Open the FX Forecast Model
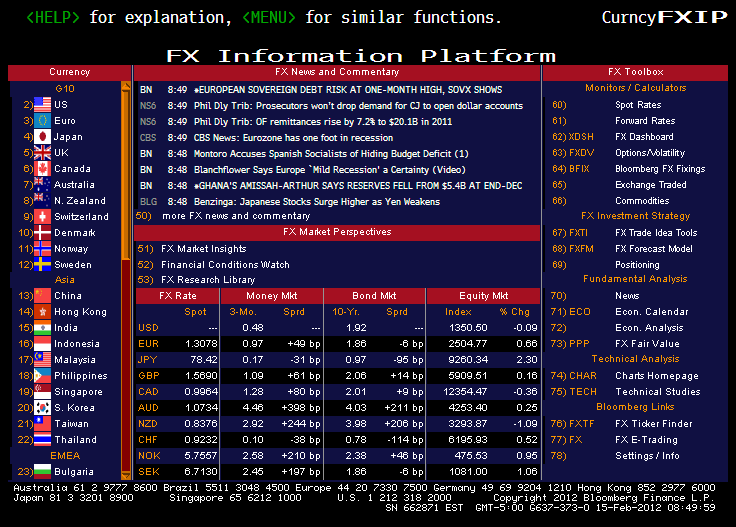This screenshot has height=527, width=736. click(653, 249)
